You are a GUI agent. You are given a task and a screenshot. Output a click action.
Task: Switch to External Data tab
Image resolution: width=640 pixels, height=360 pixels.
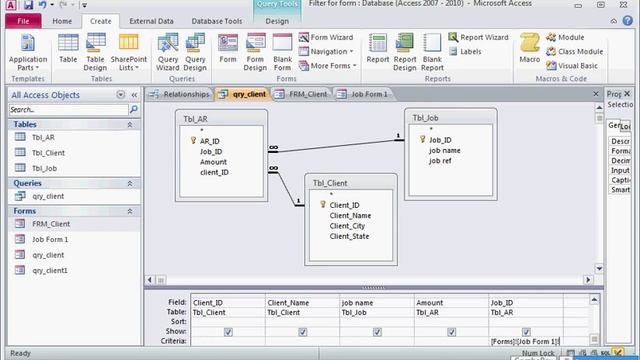[151, 21]
